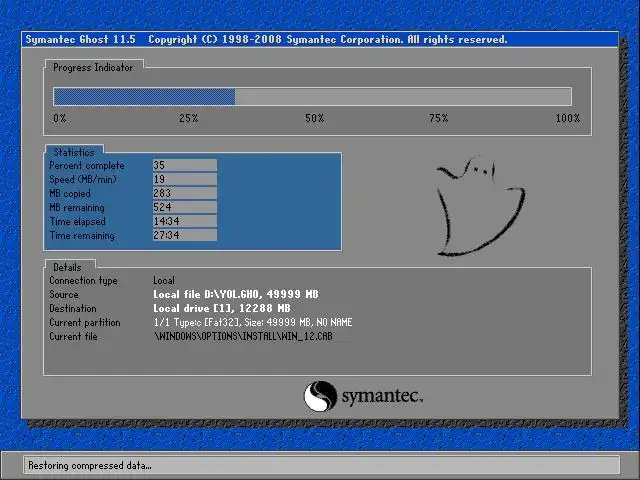Click the unfilled gray progress bar area

(x=403, y=97)
